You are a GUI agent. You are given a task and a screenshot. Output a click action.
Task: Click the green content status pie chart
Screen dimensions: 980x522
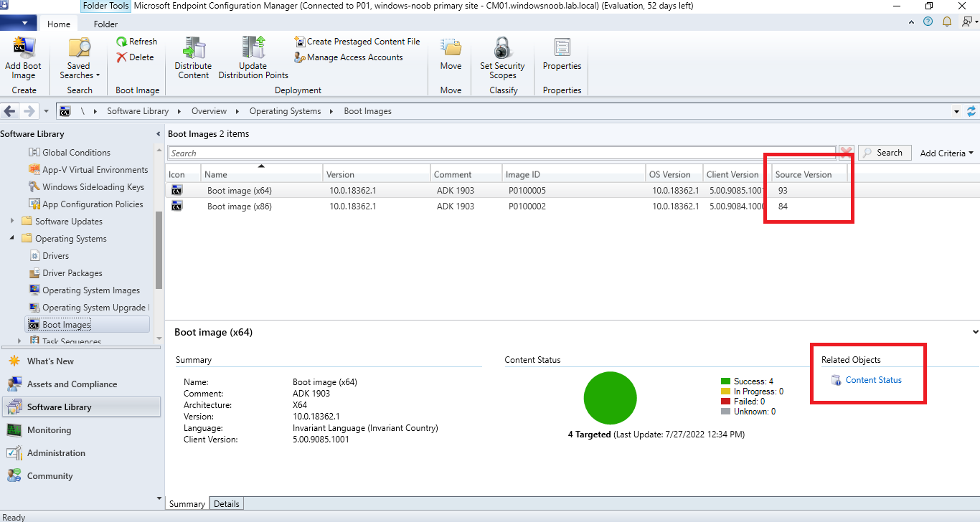[x=610, y=398]
